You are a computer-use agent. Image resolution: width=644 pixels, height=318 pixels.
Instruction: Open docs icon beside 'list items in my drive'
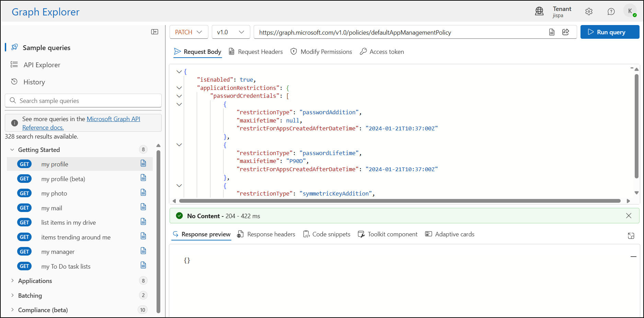[x=143, y=222]
